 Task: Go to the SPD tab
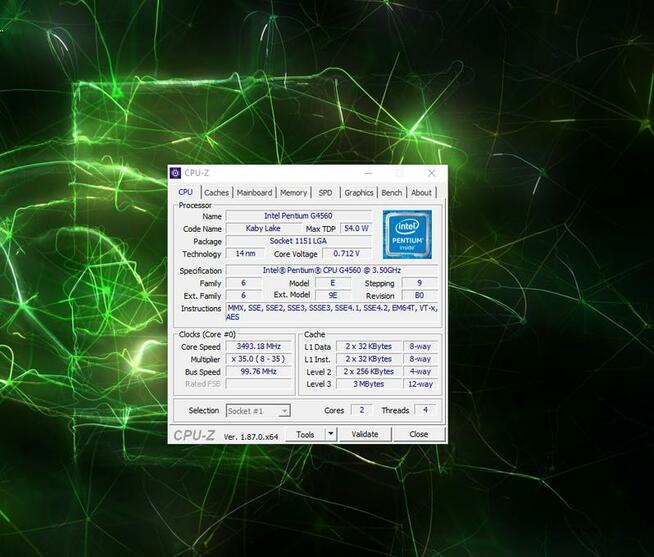[325, 193]
